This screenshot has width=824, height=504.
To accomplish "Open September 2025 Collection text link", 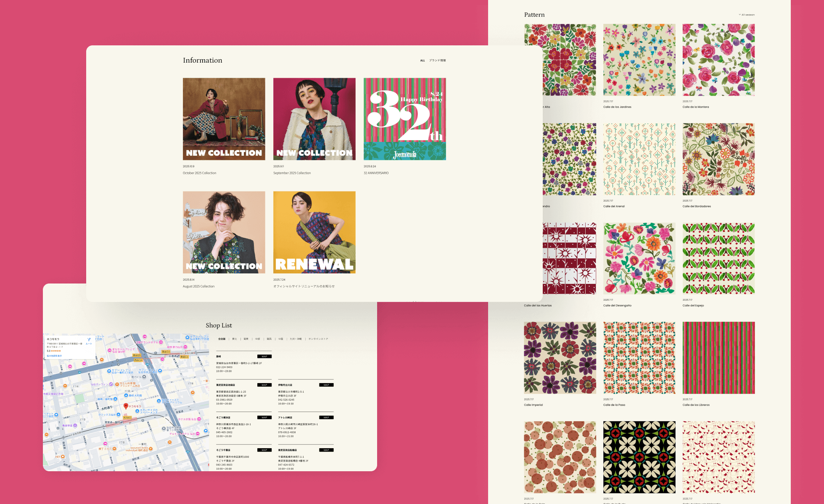I will 292,173.
